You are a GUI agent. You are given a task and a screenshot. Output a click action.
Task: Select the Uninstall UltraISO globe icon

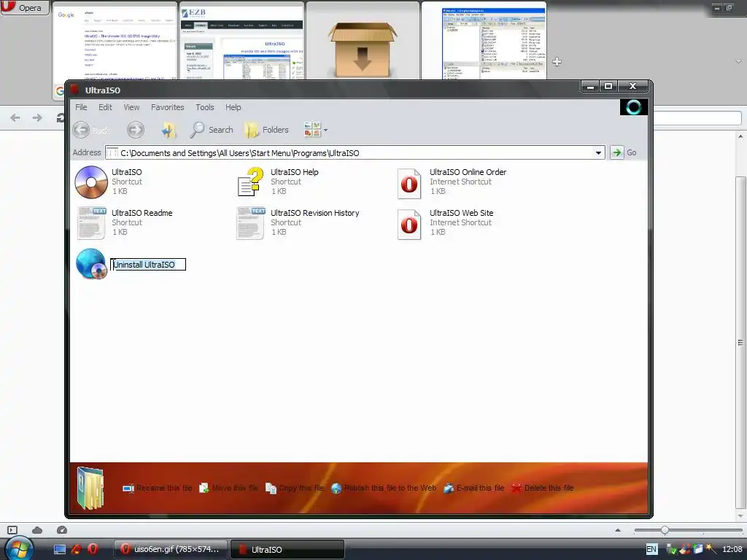tap(91, 264)
